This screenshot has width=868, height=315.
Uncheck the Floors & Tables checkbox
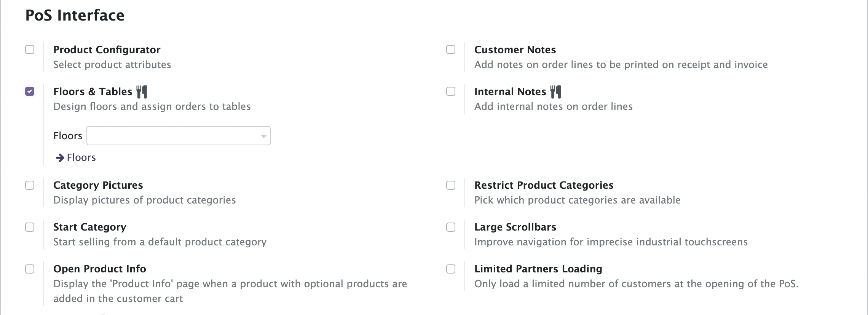click(x=30, y=92)
